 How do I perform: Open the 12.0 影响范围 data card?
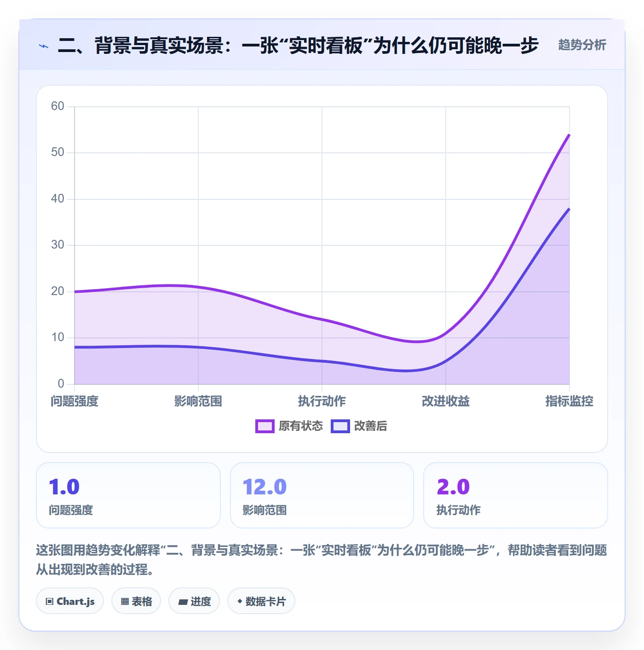[x=322, y=495]
